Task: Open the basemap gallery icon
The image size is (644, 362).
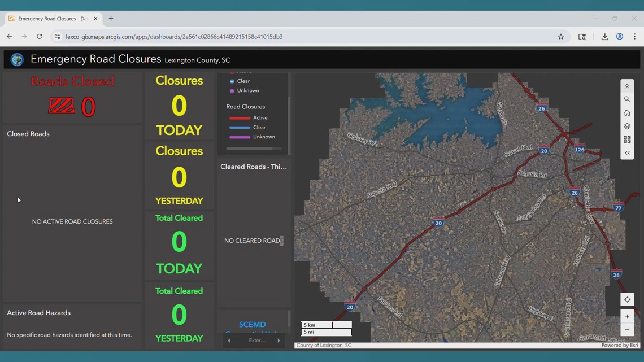Action: (x=627, y=139)
